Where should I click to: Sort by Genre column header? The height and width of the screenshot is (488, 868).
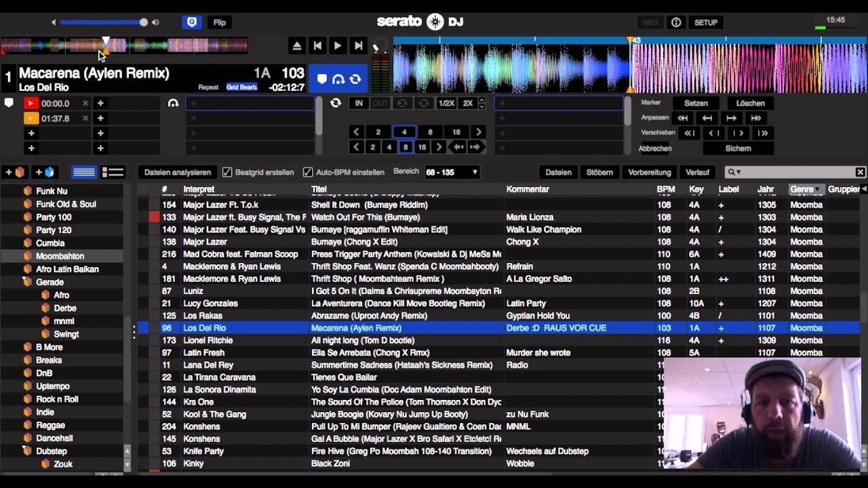click(805, 190)
